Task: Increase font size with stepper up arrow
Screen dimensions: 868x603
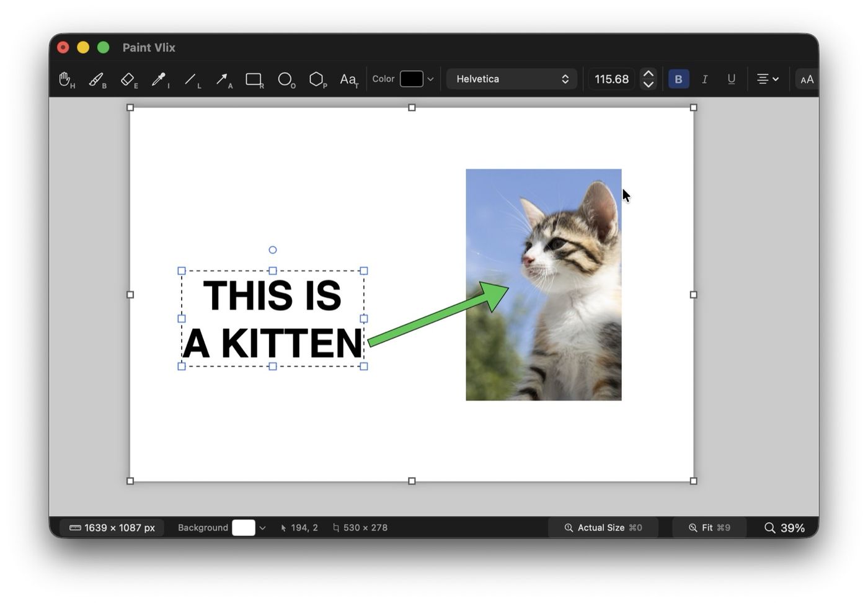Action: pyautogui.click(x=649, y=74)
